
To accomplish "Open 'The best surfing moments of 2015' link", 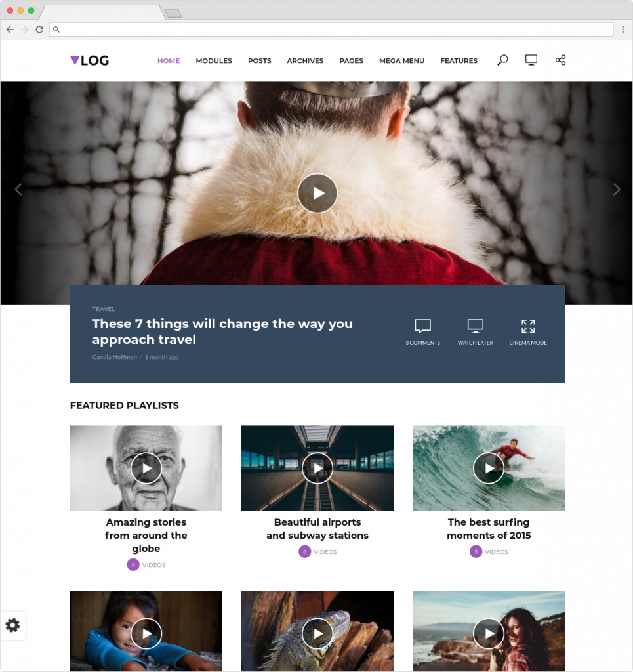I will click(489, 529).
